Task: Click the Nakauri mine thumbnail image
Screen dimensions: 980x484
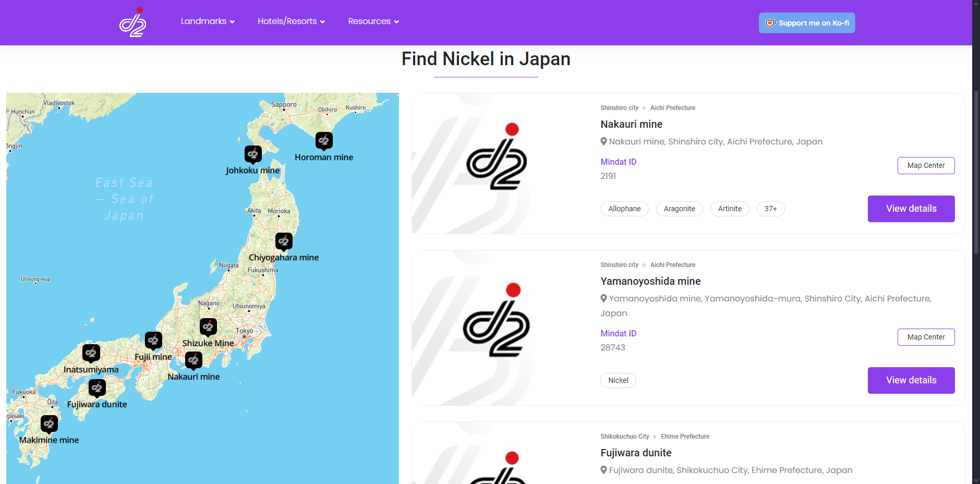Action: tap(497, 164)
